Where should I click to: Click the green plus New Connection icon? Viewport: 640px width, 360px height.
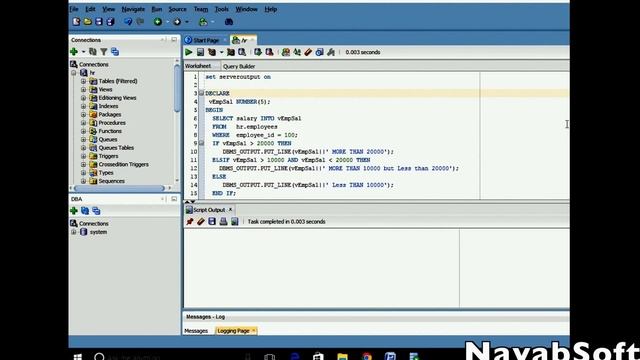coord(74,51)
